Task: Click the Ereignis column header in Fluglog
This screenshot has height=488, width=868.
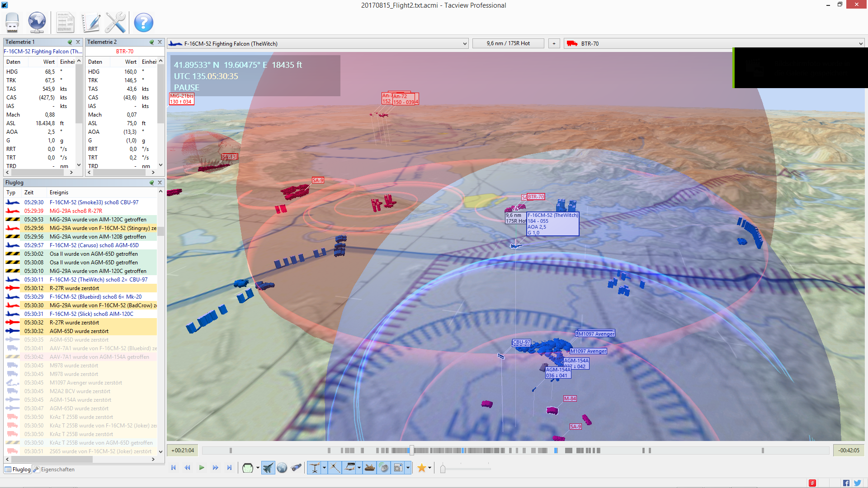Action: coord(59,192)
